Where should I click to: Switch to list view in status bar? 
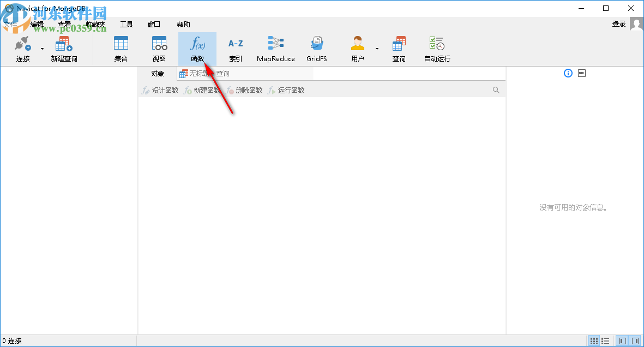tap(605, 341)
